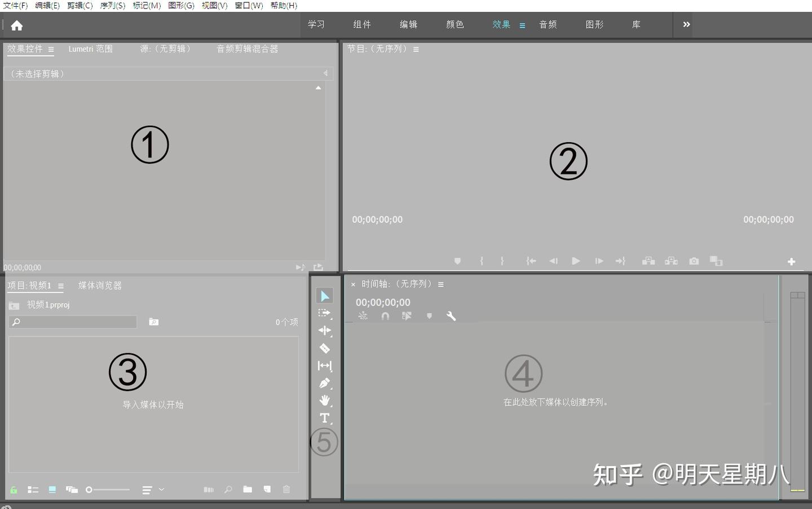This screenshot has height=509, width=812.
Task: Open the 窗口(W) menu
Action: point(249,5)
